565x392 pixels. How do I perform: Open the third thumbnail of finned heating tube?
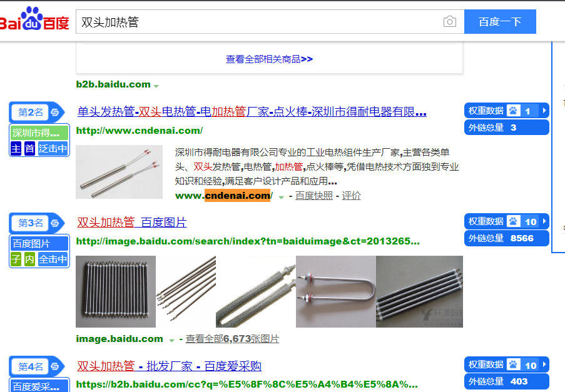(x=256, y=291)
